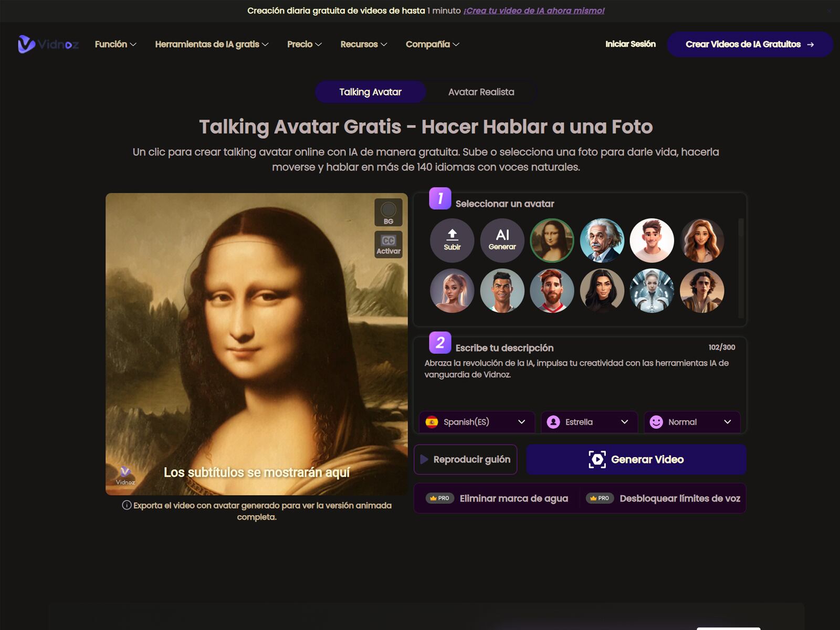This screenshot has width=840, height=630.
Task: Open the Herramientas de IA gratis menu
Action: [212, 45]
